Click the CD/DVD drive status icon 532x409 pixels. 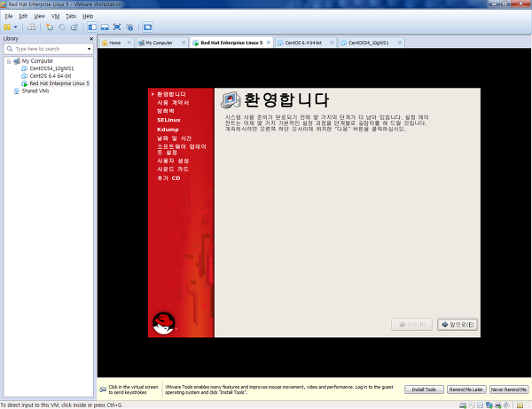tap(472, 405)
